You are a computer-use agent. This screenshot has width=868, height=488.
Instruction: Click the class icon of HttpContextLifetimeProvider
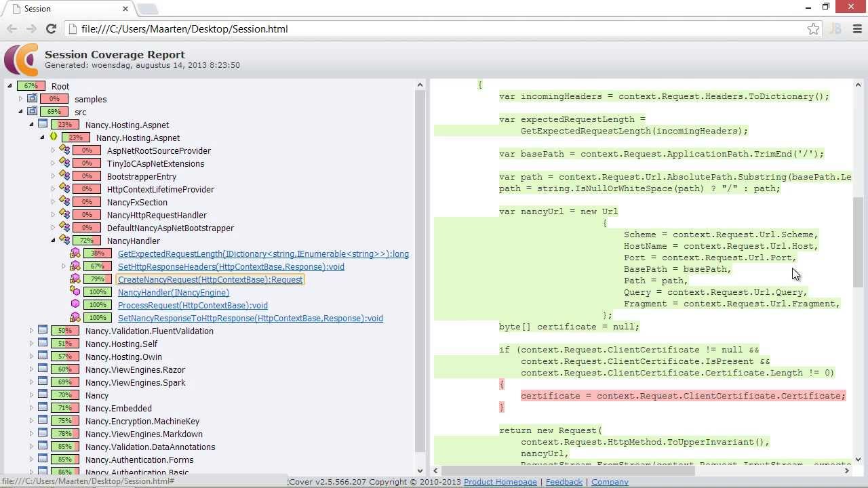click(x=64, y=189)
